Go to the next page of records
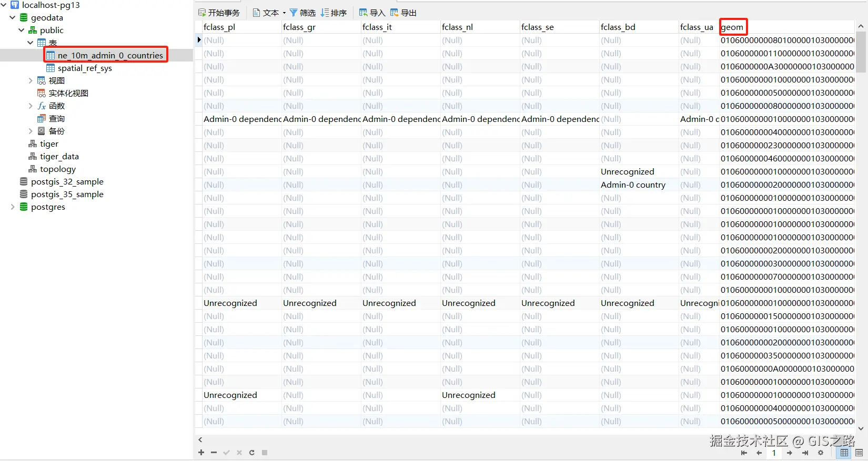868x461 pixels. point(790,453)
